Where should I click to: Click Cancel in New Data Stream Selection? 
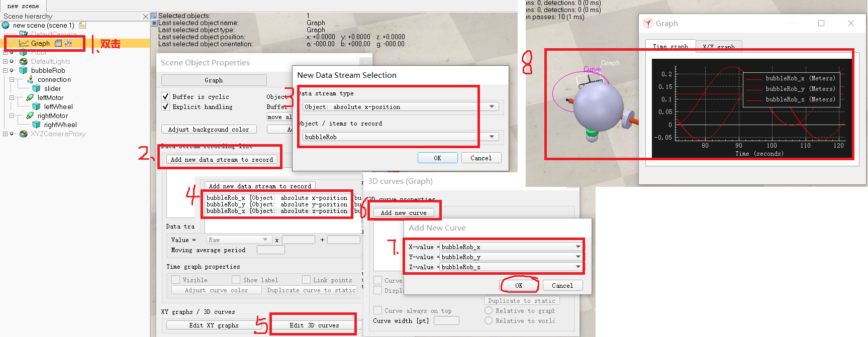[481, 158]
